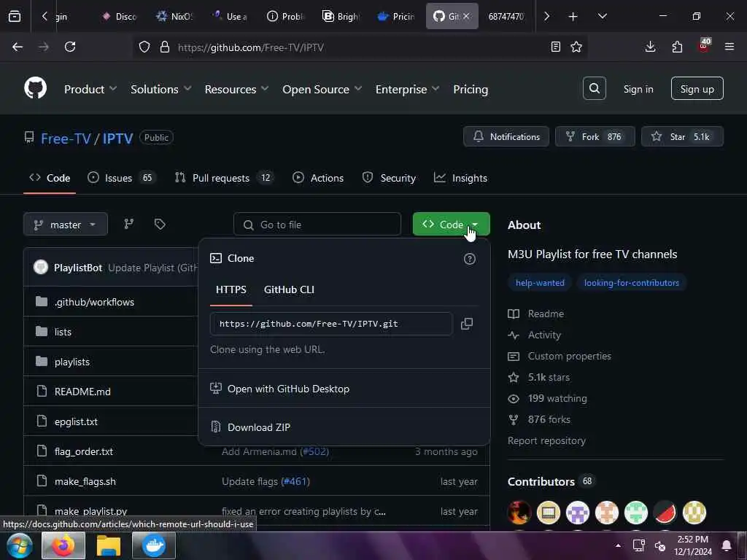Open clone help question mark icon
The image size is (747, 560).
pos(470,259)
